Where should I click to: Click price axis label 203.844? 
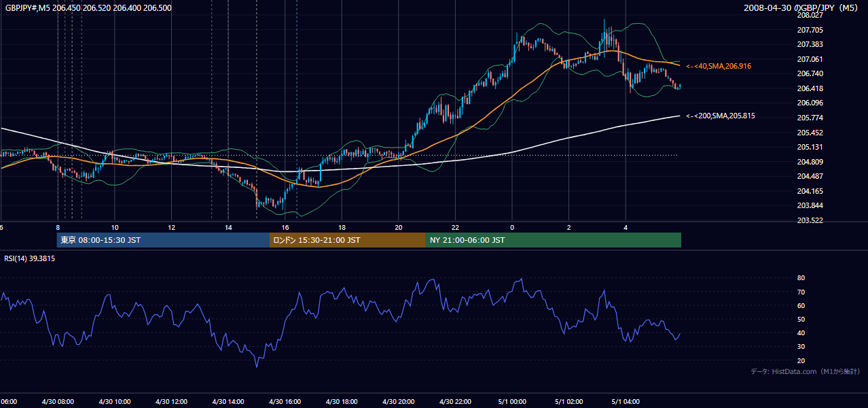(x=809, y=205)
